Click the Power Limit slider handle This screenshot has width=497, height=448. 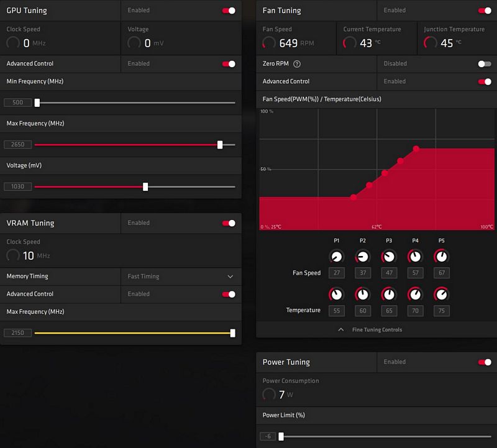click(x=281, y=437)
